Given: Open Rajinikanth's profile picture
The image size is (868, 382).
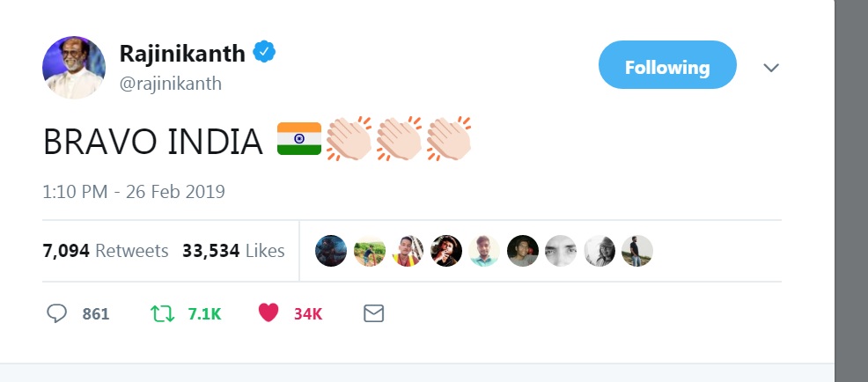Looking at the screenshot, I should [74, 68].
